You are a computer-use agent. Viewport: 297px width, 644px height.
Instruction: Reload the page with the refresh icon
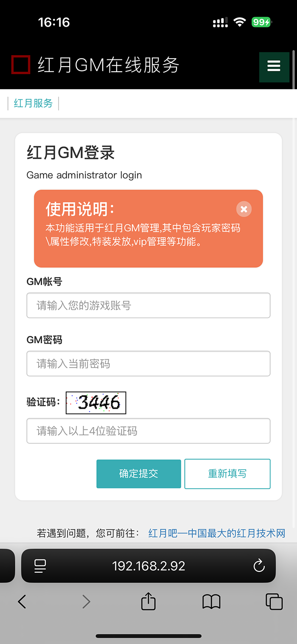coord(259,566)
